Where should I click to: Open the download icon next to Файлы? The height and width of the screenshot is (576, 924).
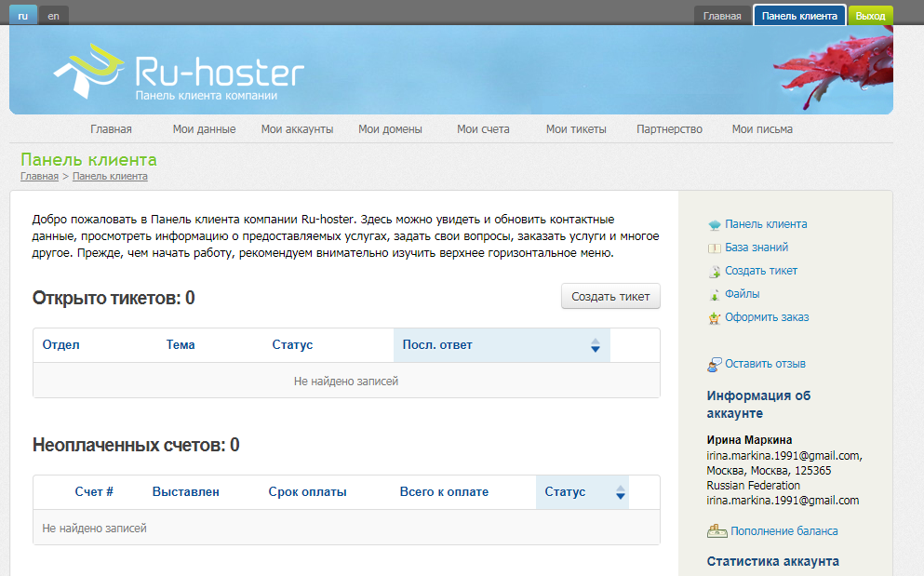pos(712,294)
